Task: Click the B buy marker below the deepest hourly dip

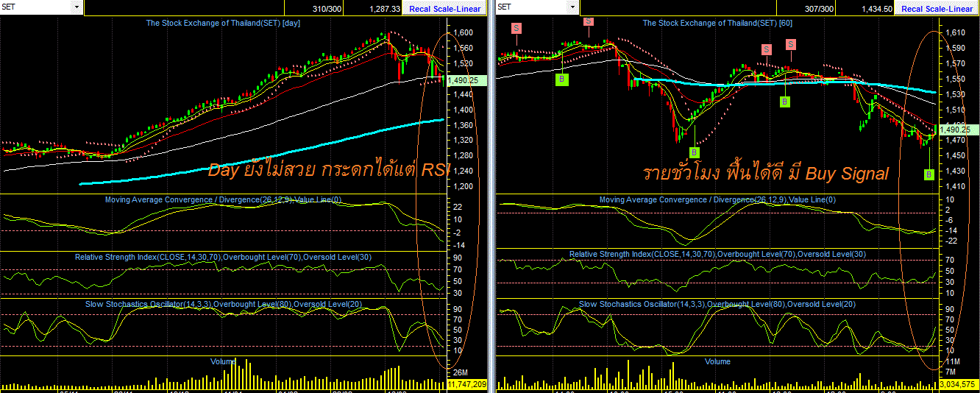Action: 693,152
